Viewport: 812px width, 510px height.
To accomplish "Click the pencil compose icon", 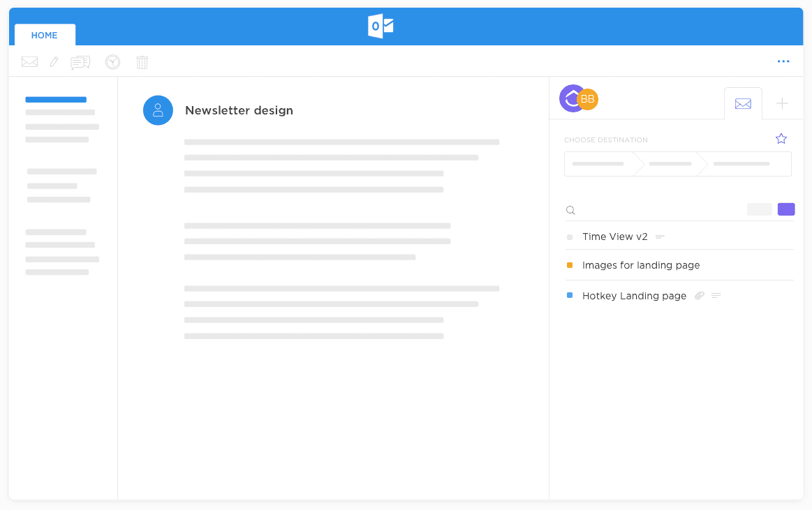I will [54, 62].
